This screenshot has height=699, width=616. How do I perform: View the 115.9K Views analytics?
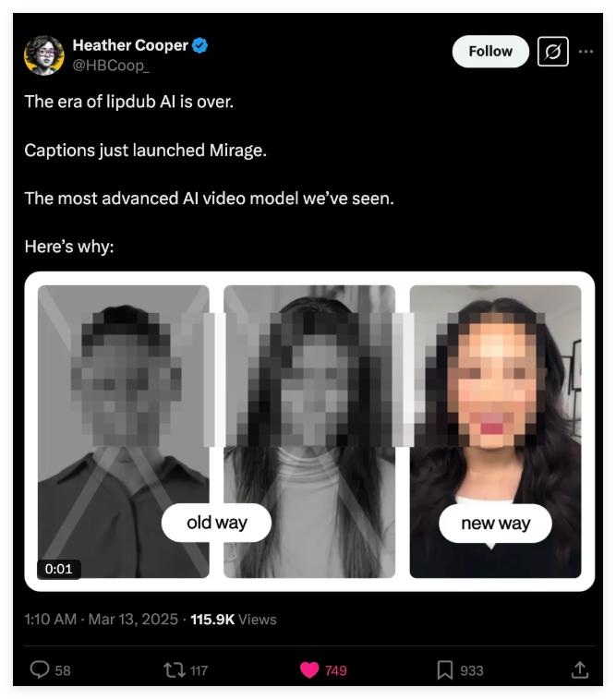click(233, 619)
